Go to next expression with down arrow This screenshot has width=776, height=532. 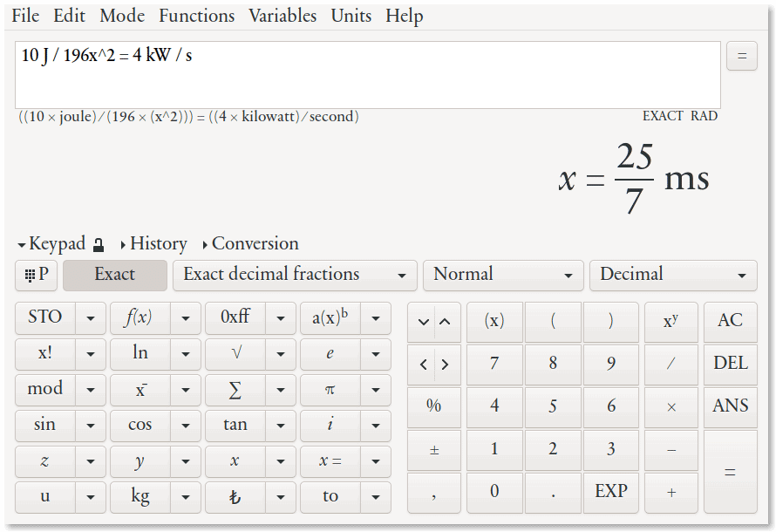(x=423, y=322)
